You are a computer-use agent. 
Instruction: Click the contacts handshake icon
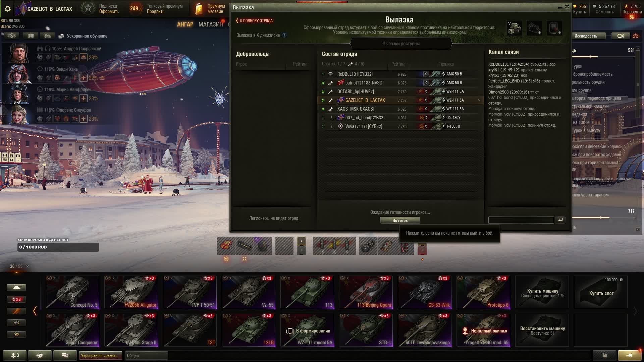pyautogui.click(x=40, y=355)
